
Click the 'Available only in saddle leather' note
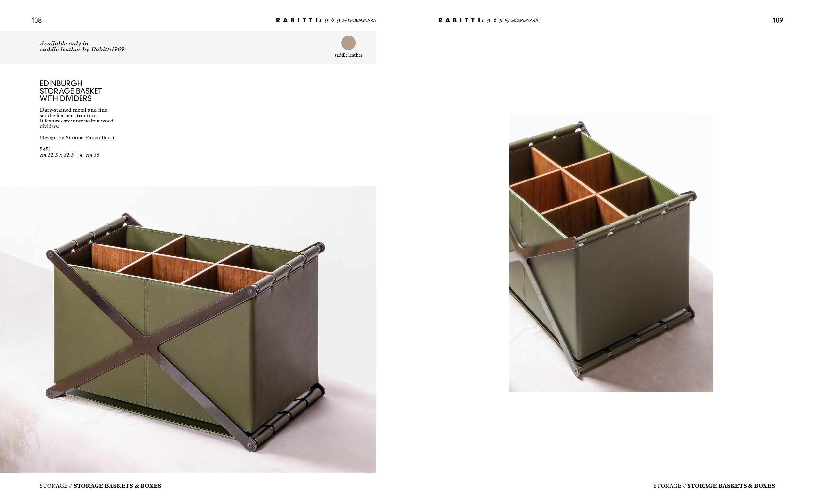click(83, 46)
